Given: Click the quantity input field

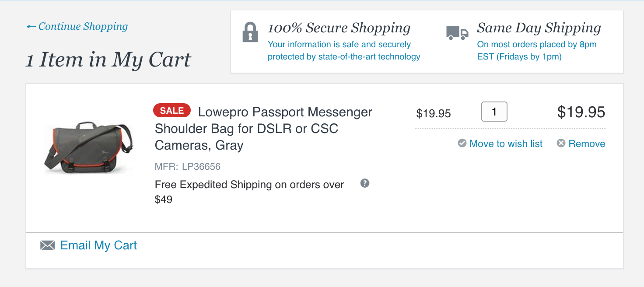Looking at the screenshot, I should click(494, 112).
